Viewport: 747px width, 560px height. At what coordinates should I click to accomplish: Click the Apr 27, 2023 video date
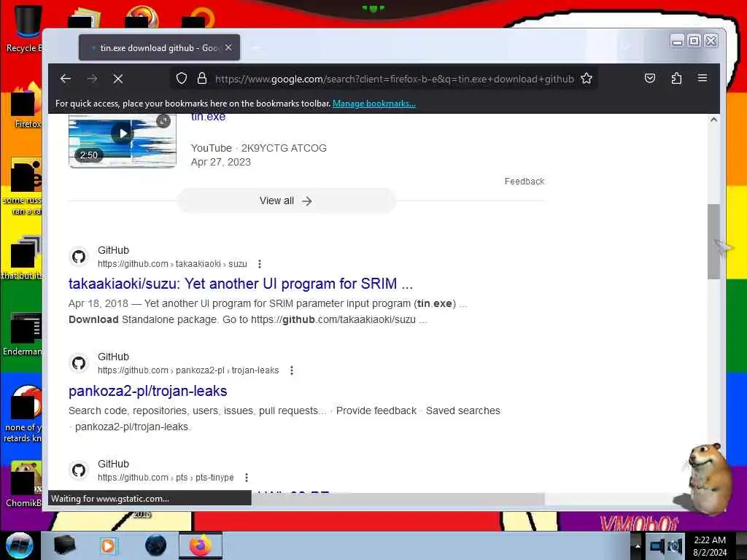[x=220, y=162]
